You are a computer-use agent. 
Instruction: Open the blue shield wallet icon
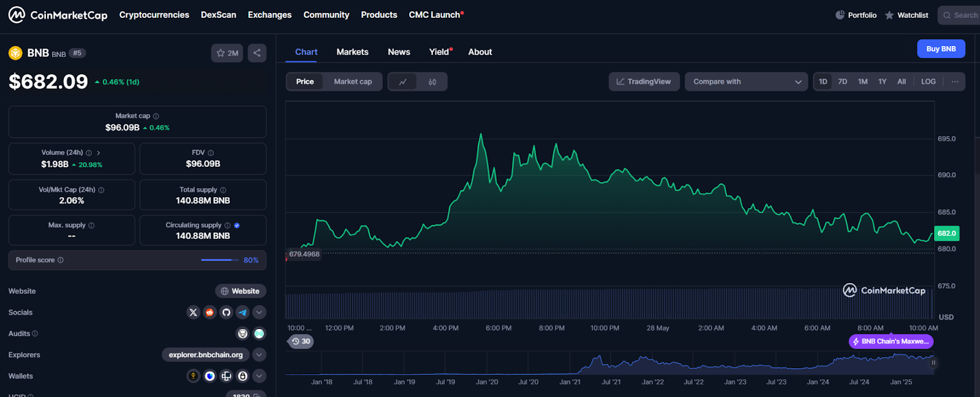tap(210, 376)
